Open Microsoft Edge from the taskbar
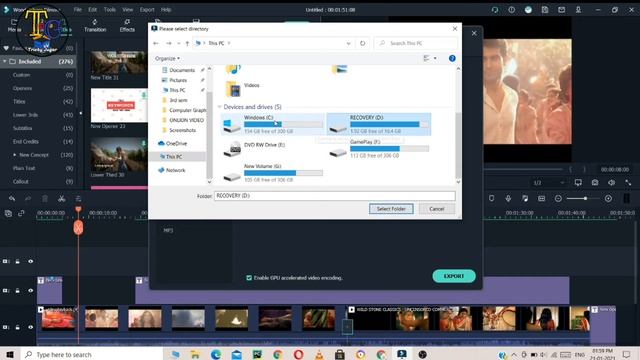Image resolution: width=640 pixels, height=360 pixels. [216, 354]
